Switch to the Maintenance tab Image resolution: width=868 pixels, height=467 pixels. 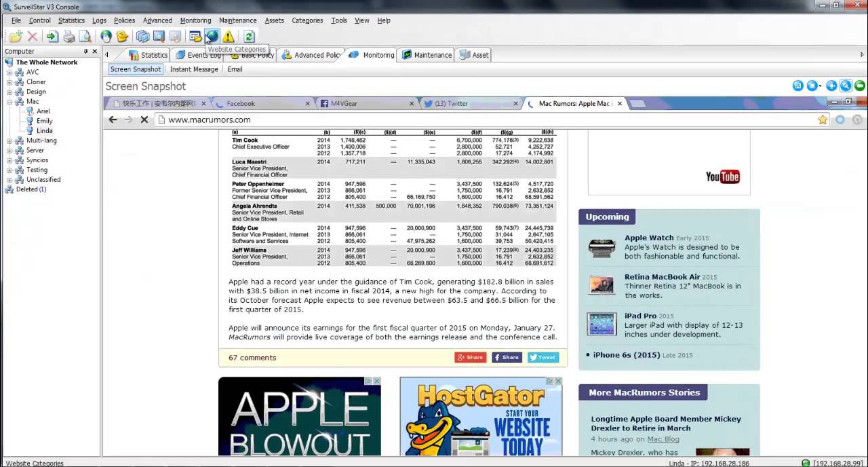pos(427,55)
